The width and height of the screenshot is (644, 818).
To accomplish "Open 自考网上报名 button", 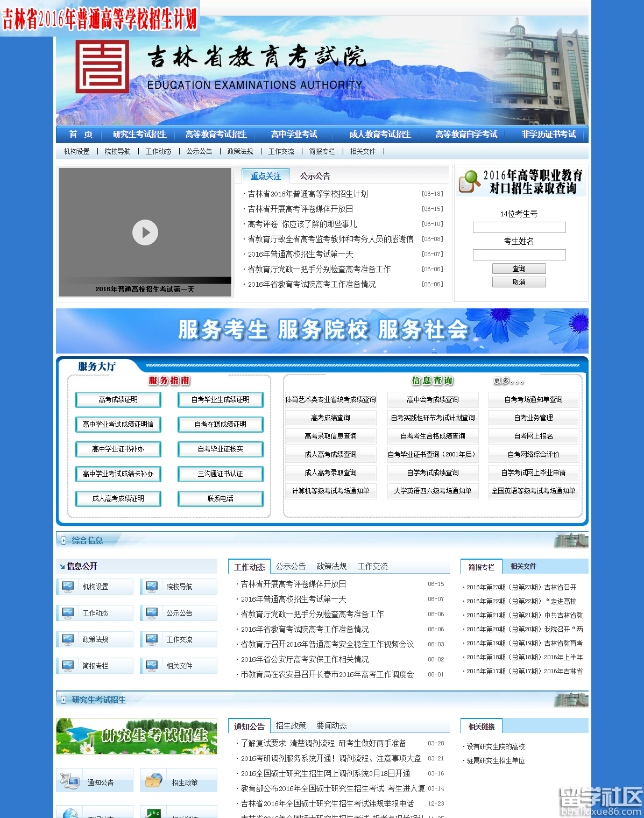I will [534, 436].
